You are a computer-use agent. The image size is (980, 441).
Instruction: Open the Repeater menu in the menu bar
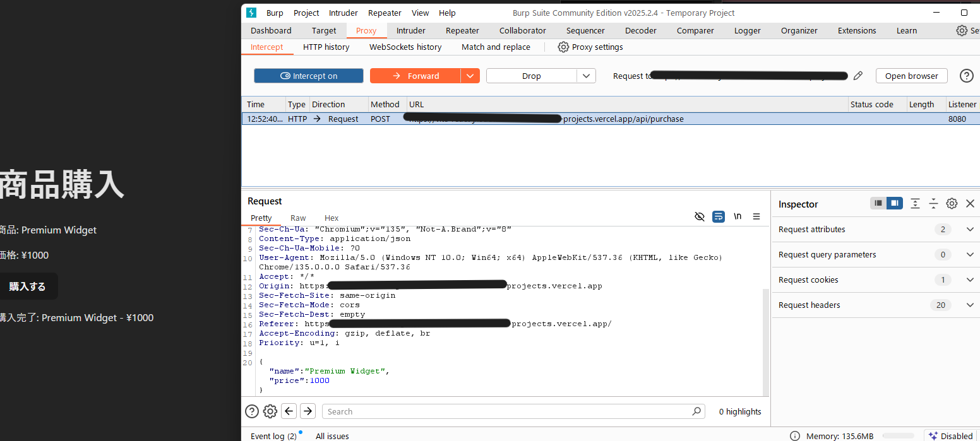tap(385, 13)
